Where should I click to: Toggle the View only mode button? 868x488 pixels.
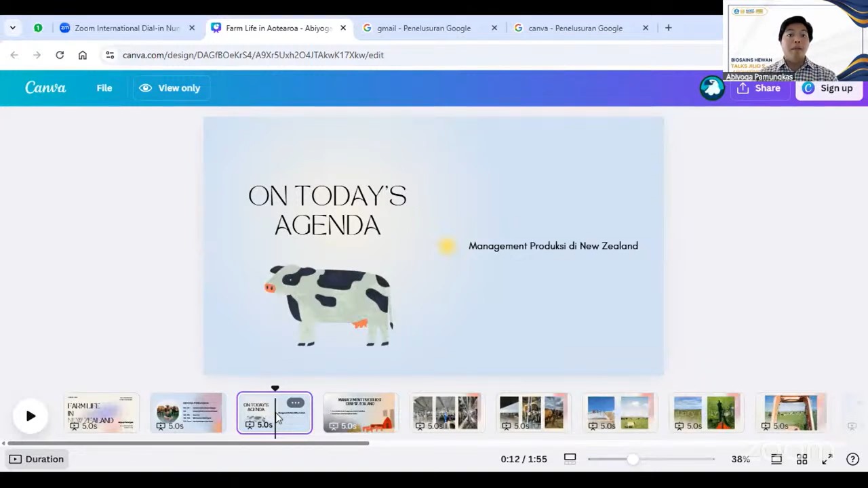(x=170, y=88)
